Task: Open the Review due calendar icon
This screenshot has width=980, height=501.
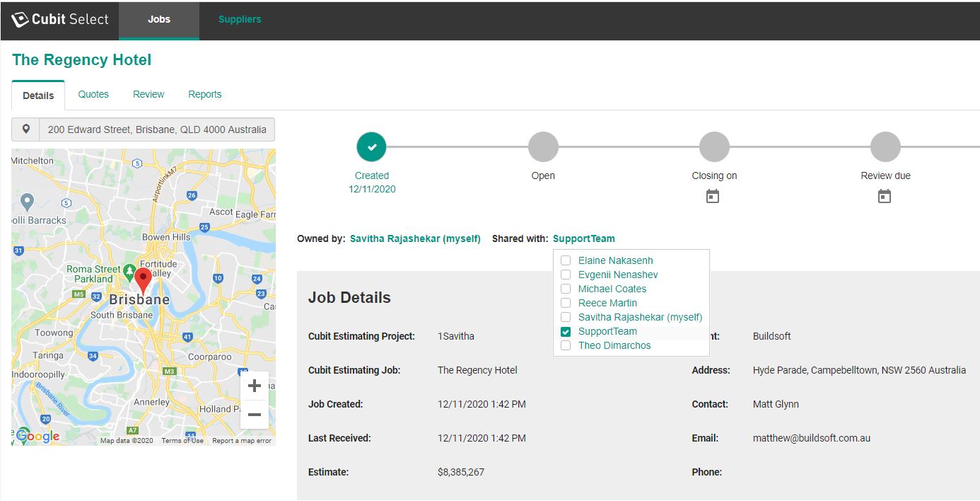Action: tap(885, 197)
